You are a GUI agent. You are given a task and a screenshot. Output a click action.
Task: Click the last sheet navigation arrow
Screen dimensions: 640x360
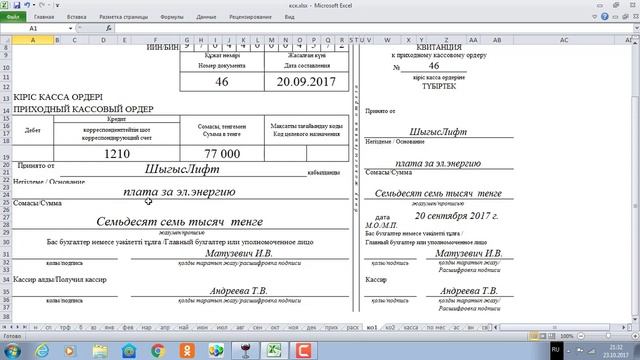(x=24, y=327)
